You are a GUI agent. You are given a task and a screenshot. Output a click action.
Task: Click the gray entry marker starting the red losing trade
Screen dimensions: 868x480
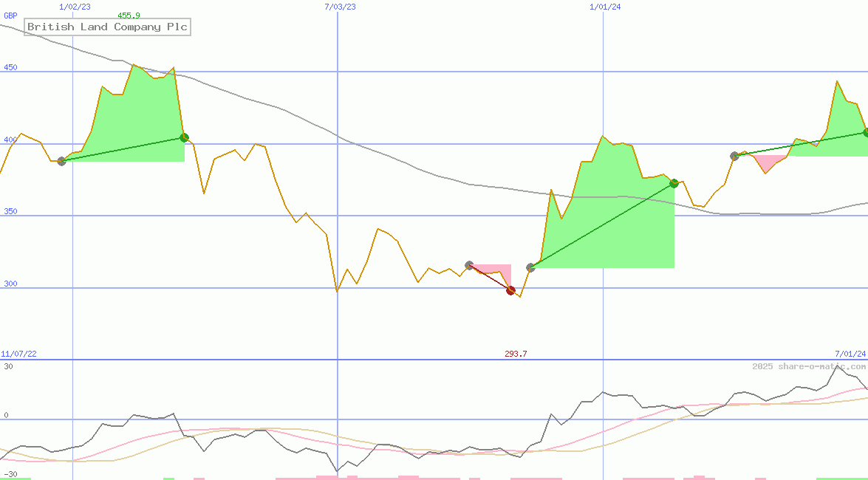pyautogui.click(x=469, y=265)
